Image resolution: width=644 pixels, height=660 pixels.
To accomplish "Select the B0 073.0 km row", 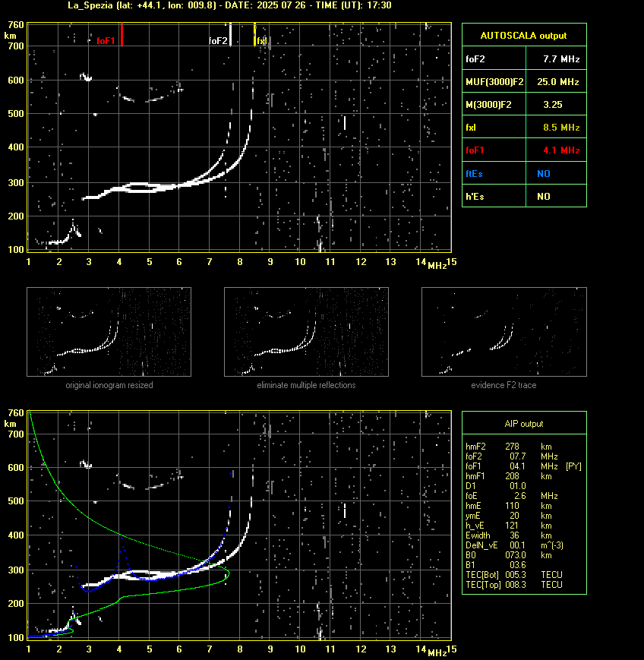I will (509, 555).
